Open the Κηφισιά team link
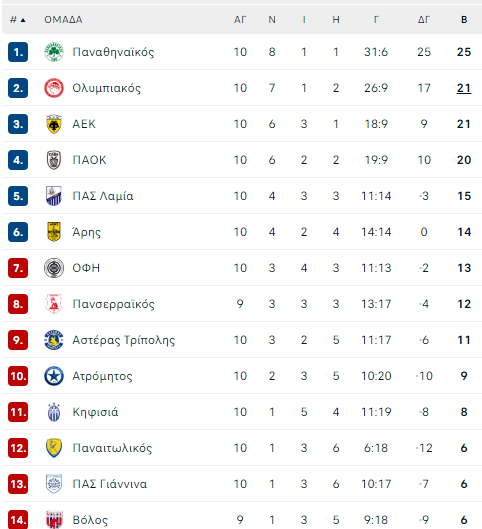Image resolution: width=482 pixels, height=529 pixels. pyautogui.click(x=95, y=412)
